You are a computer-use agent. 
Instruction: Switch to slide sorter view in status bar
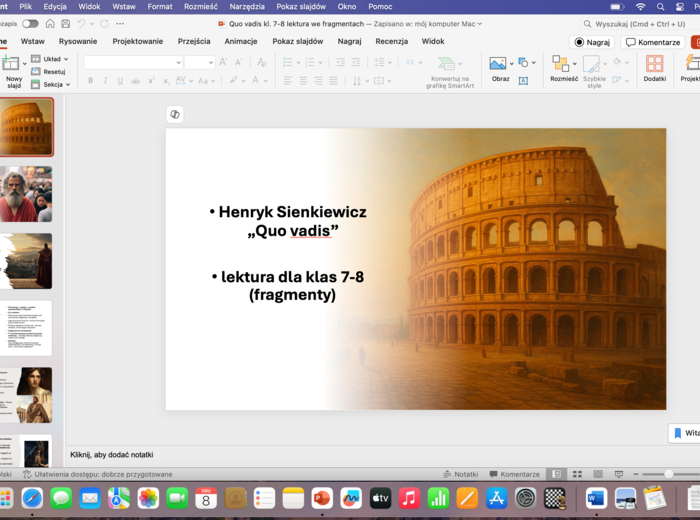pos(577,474)
